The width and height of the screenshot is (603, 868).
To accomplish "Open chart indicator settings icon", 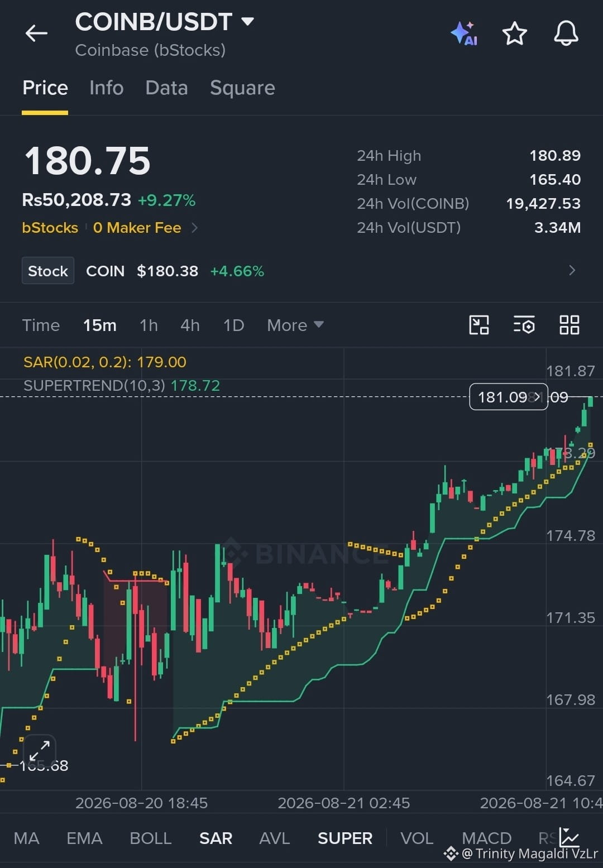I will [524, 325].
